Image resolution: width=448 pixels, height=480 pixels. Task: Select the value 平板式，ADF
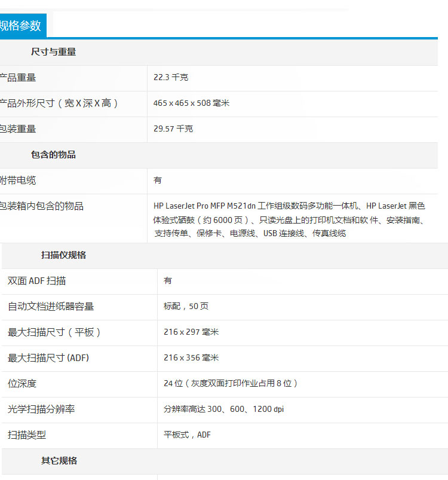coord(187,435)
